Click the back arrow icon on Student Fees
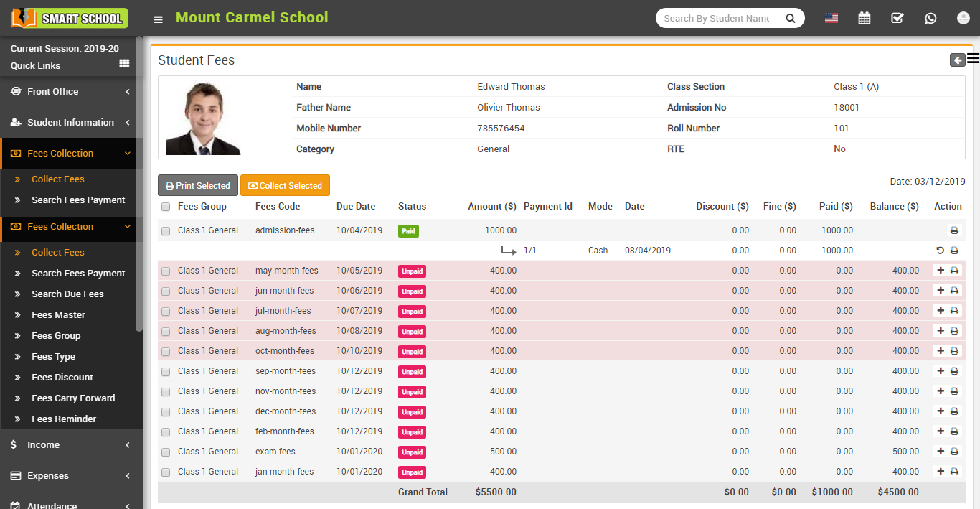The image size is (980, 509). 957,60
